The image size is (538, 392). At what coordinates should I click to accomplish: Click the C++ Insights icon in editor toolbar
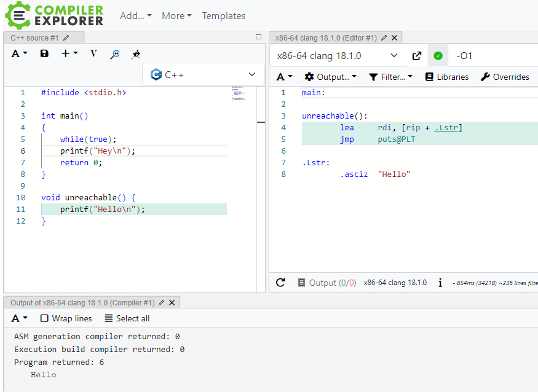pyautogui.click(x=135, y=54)
